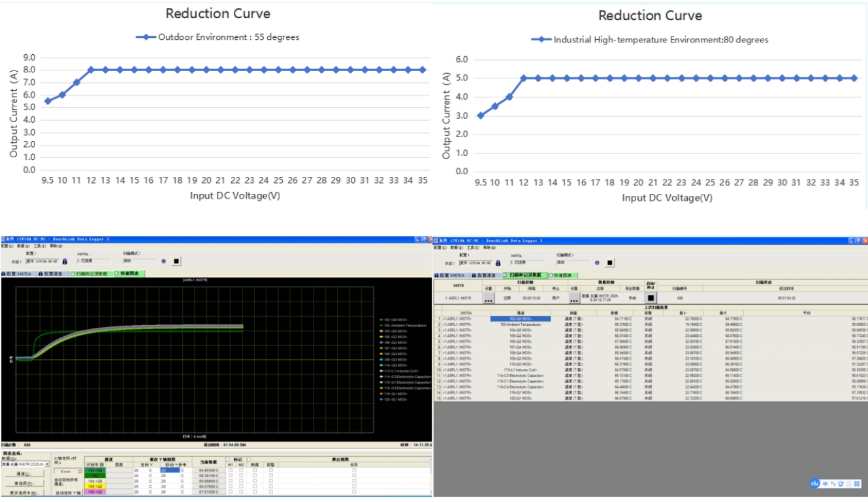Tick the data popup checkbox for channel 104 row
The image size is (868, 502).
tap(255, 481)
